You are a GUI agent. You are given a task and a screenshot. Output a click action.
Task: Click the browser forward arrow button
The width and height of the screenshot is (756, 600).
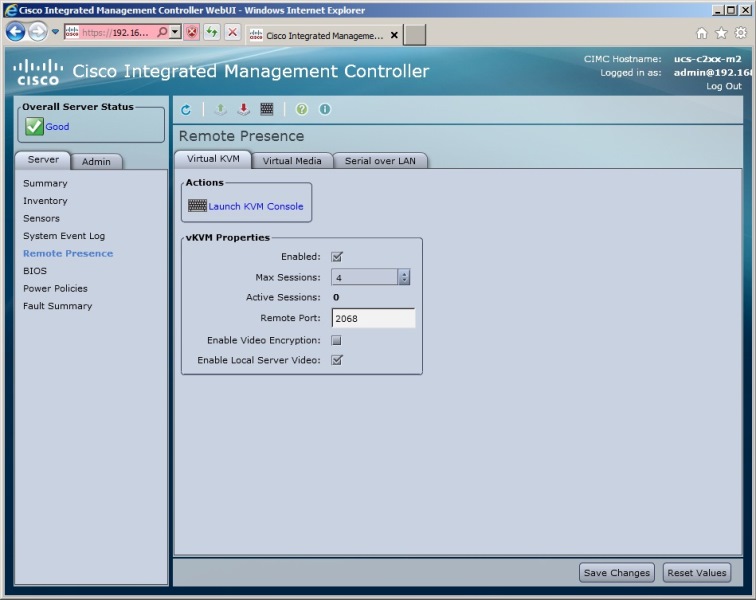(x=38, y=32)
